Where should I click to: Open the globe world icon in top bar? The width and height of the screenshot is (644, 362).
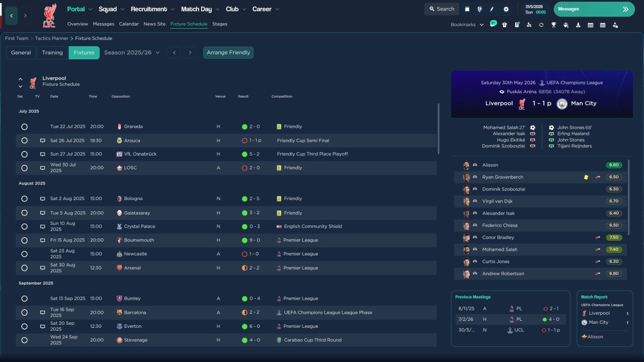[479, 9]
